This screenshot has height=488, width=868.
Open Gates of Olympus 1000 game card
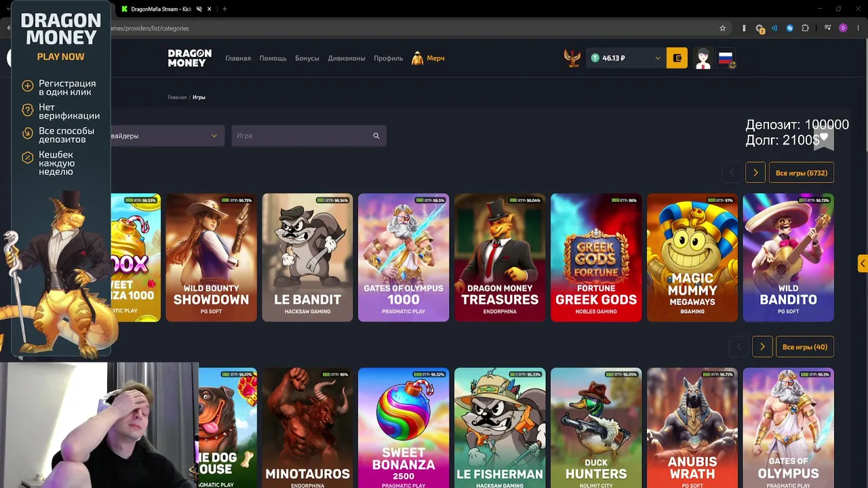(403, 258)
